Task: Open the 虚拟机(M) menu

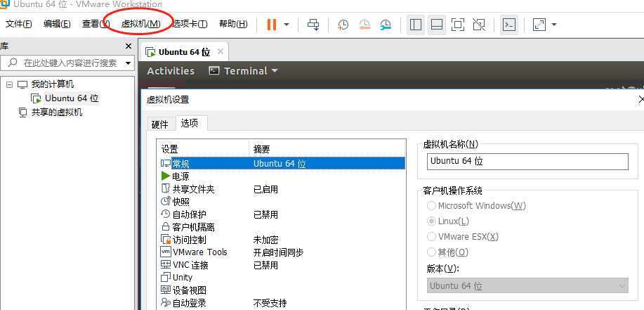Action: click(141, 24)
